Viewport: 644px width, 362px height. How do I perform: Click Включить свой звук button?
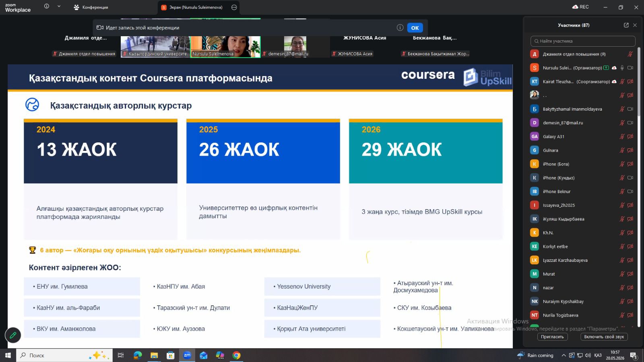coord(604,337)
